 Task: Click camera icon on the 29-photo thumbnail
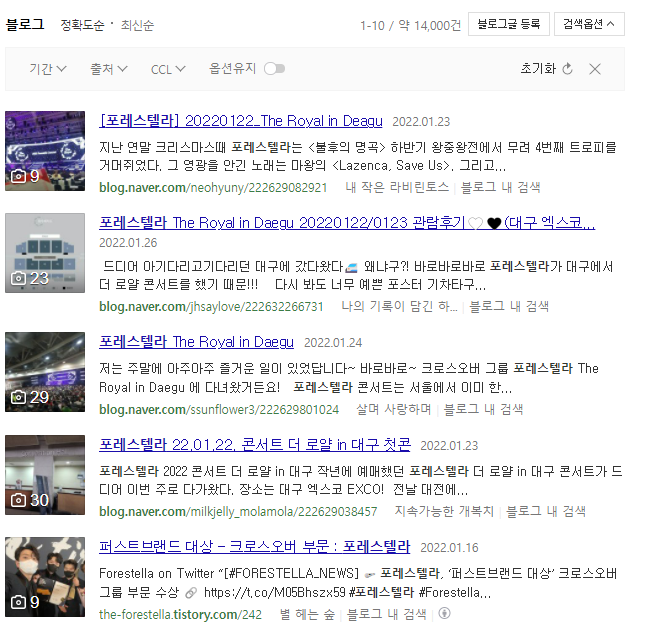pos(18,398)
